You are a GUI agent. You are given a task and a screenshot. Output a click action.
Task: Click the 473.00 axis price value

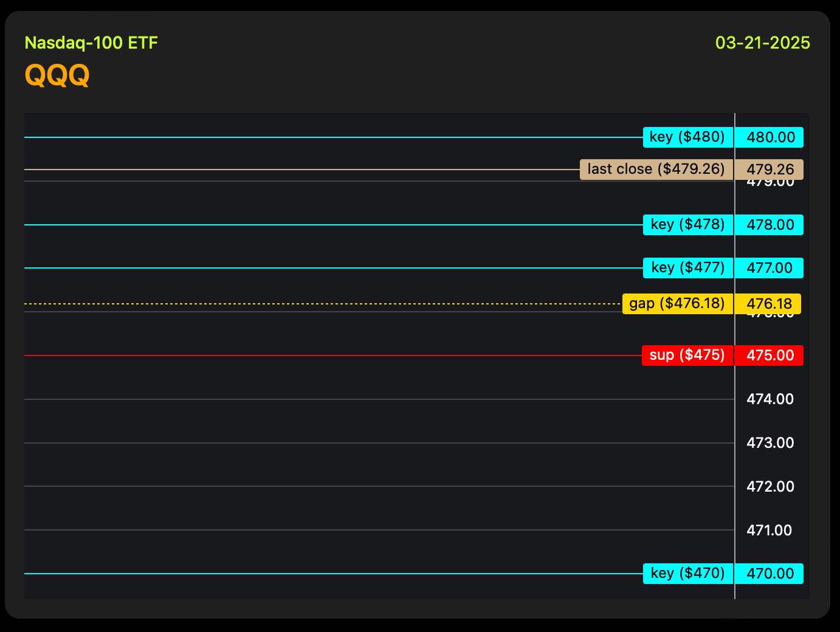click(x=770, y=443)
